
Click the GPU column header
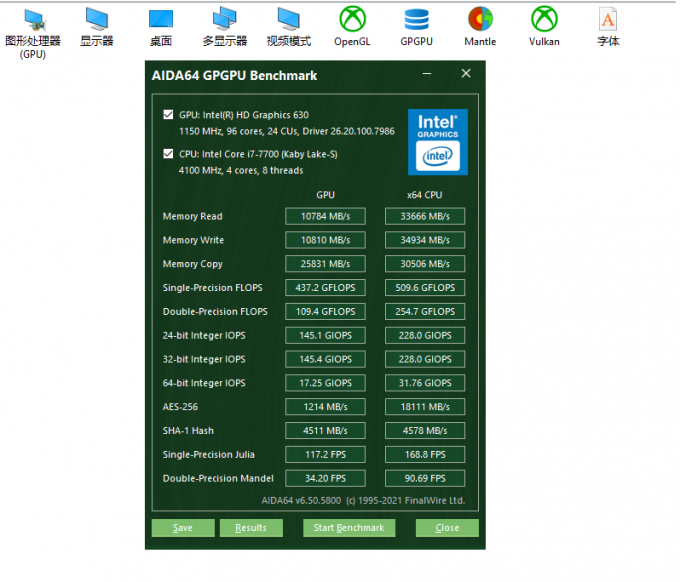(x=325, y=195)
